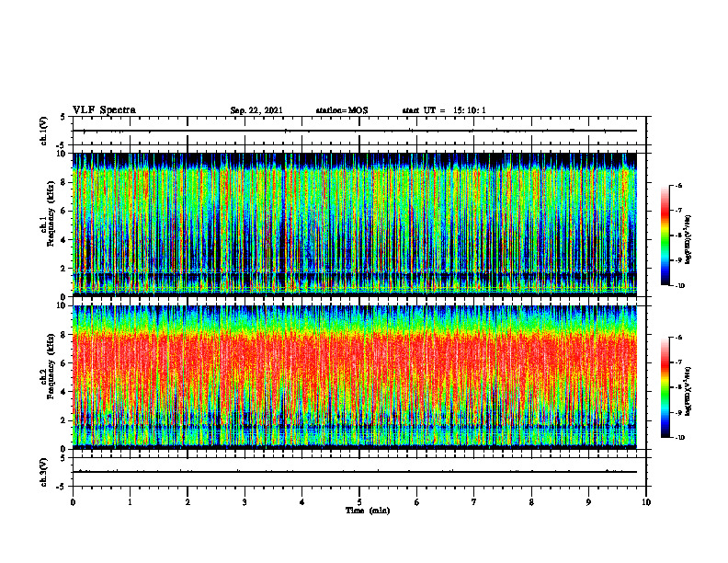Click time axis tick label "1"

pyautogui.click(x=130, y=502)
